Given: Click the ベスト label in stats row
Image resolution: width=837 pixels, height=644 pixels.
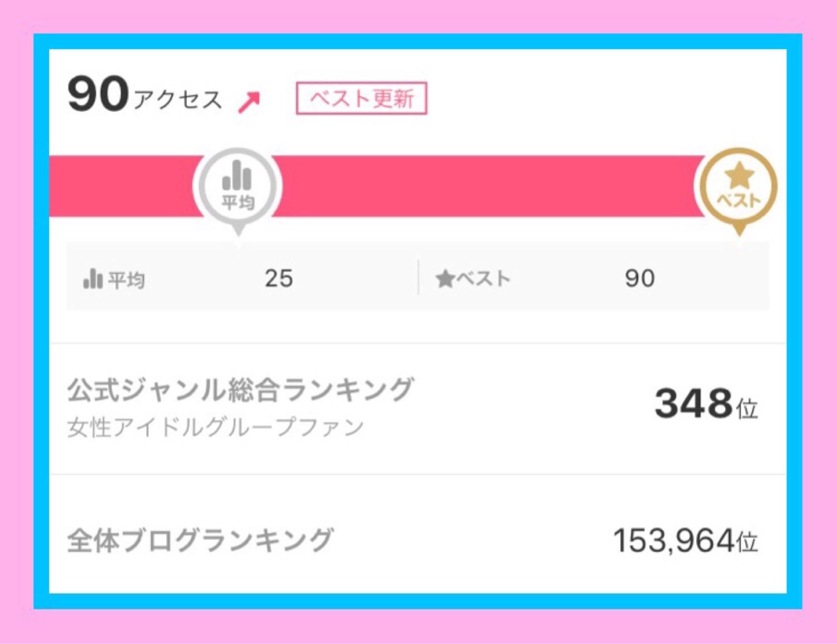Looking at the screenshot, I should click(483, 279).
